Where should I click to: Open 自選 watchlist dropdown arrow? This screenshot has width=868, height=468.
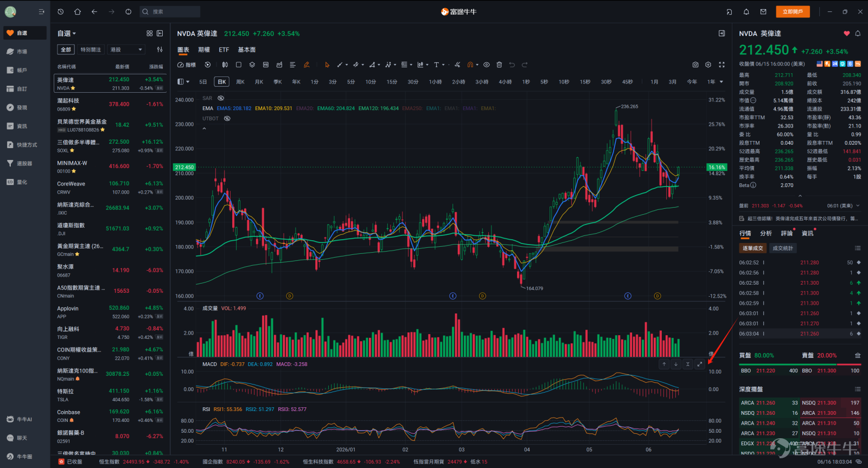click(x=74, y=34)
